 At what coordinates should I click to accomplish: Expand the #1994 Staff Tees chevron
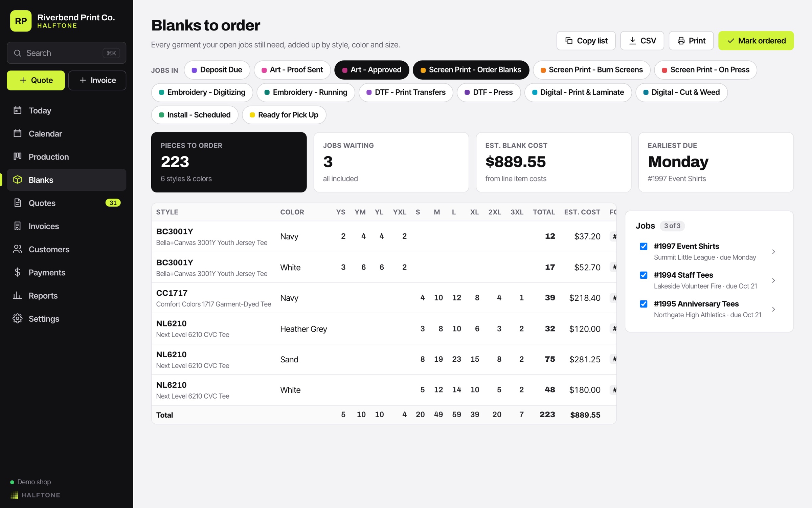(773, 280)
